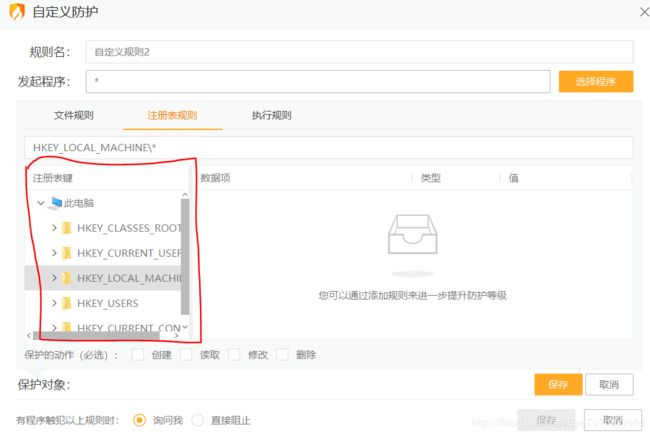Click the HKEY_LOCAL_MACHINE\* path field
Viewport: 650px width, 435px height.
329,148
